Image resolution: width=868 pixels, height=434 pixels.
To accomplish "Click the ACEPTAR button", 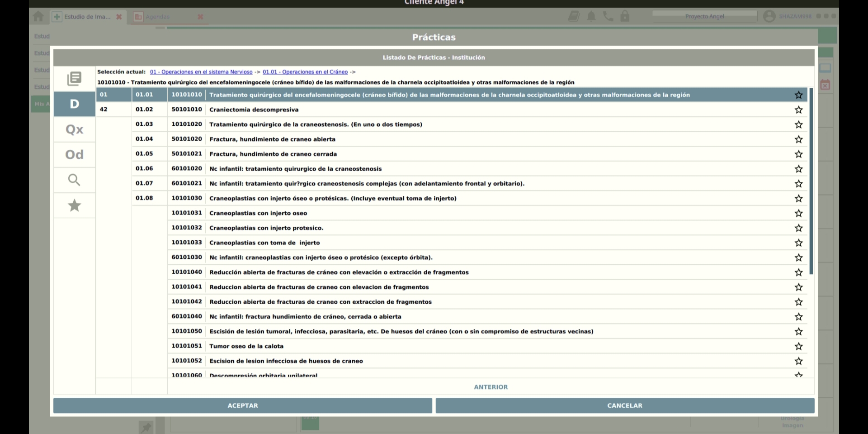I will 243,405.
